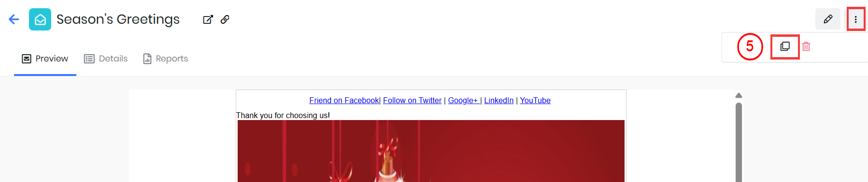
Task: Edit campaign with the pencil icon
Action: tap(828, 19)
